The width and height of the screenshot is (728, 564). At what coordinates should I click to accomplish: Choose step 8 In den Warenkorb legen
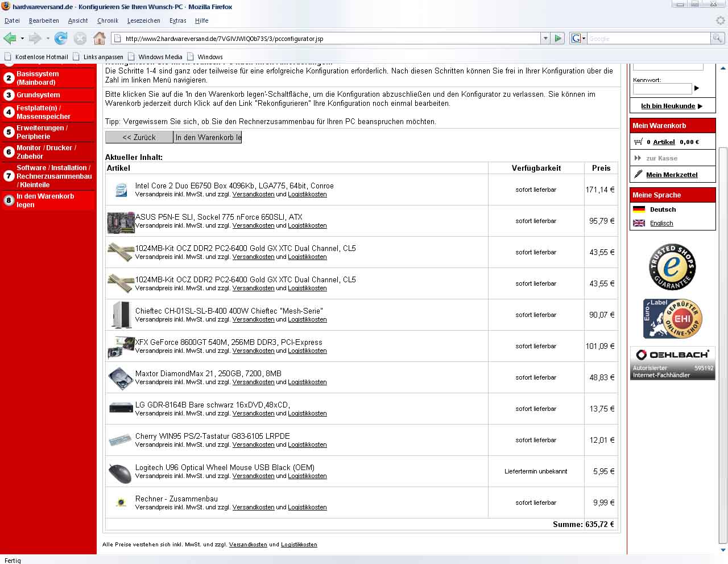click(x=48, y=200)
